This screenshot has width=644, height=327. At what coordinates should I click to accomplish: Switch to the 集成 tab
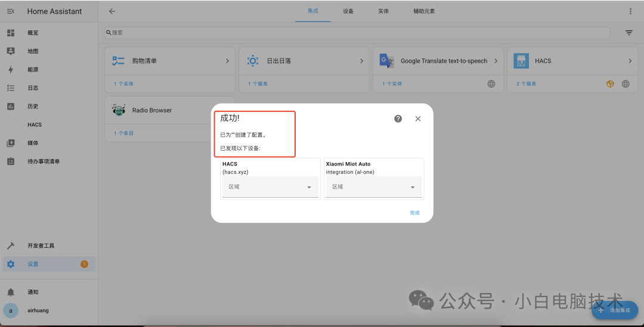[x=313, y=11]
